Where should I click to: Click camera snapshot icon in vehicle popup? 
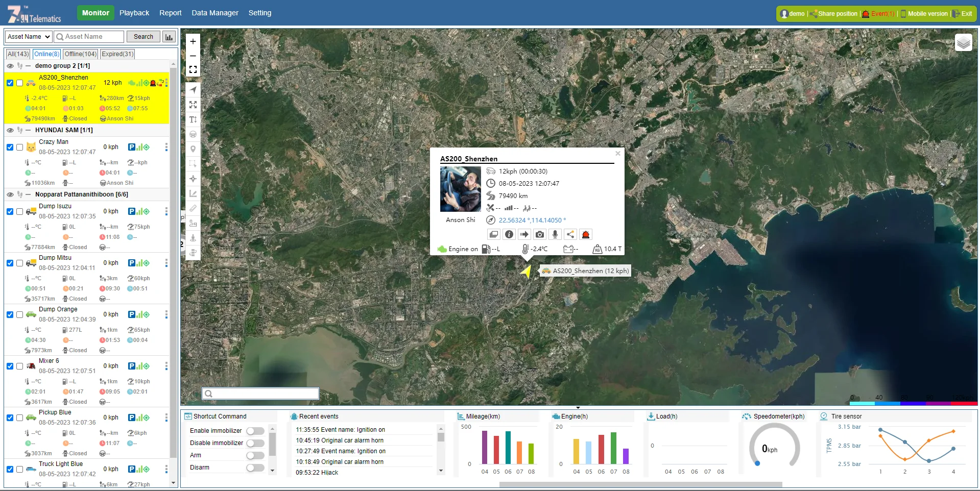(x=540, y=234)
